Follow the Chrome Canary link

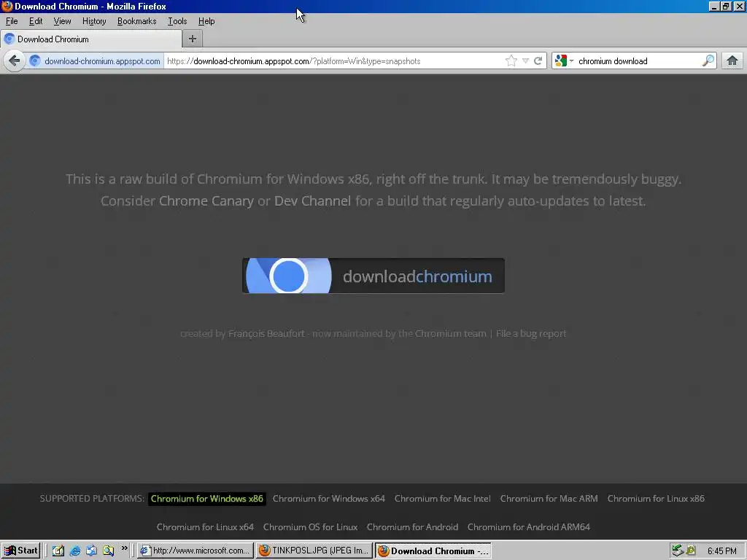(x=206, y=201)
